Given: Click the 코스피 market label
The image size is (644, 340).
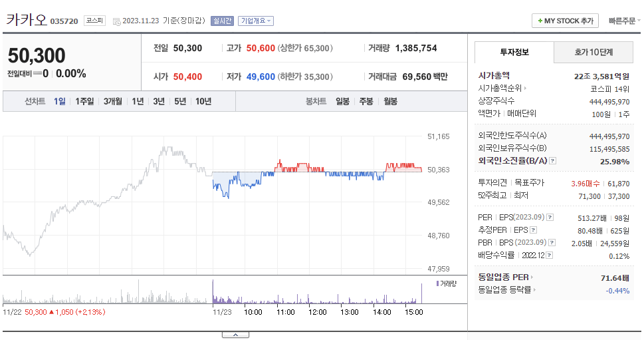Looking at the screenshot, I should tap(94, 21).
